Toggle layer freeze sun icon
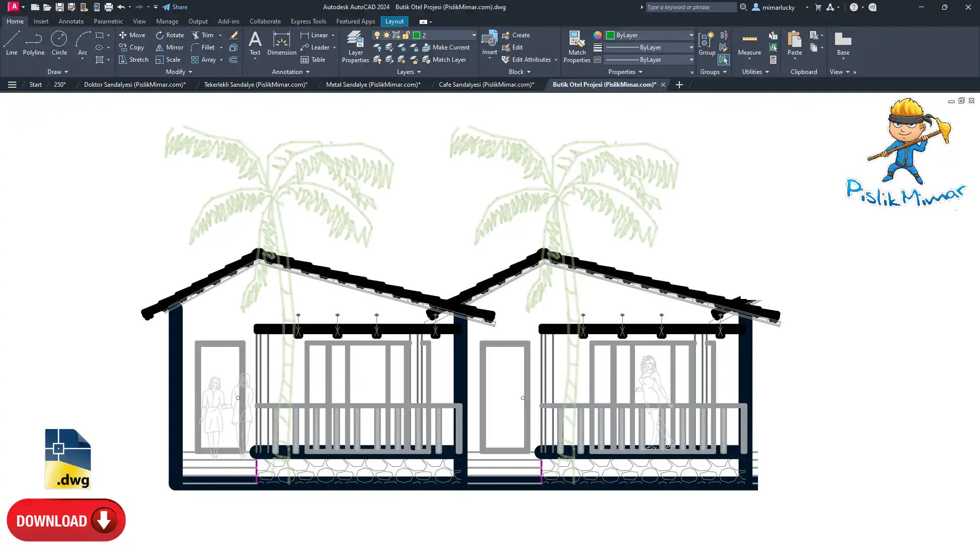This screenshot has height=551, width=980. pos(386,35)
